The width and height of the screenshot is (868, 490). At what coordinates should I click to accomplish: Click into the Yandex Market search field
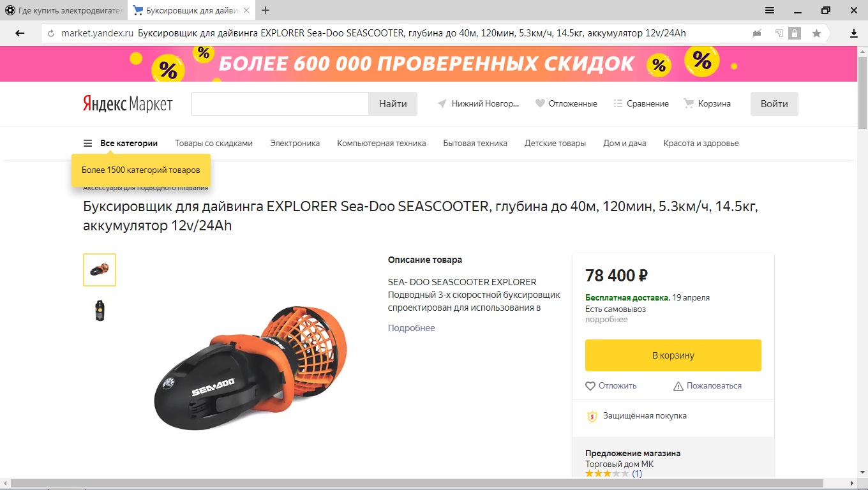coord(280,104)
